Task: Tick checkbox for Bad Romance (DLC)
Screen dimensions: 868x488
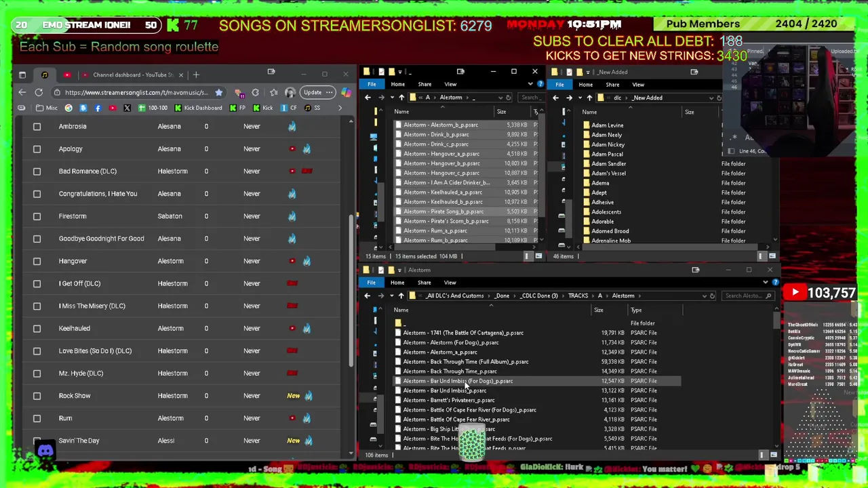Action: pyautogui.click(x=37, y=171)
